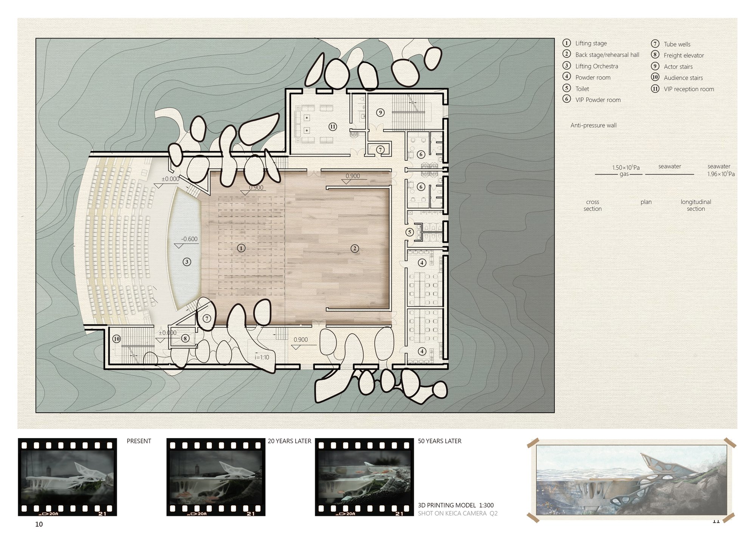Click the circled 8 freight elevator marker on plan

pos(185,338)
